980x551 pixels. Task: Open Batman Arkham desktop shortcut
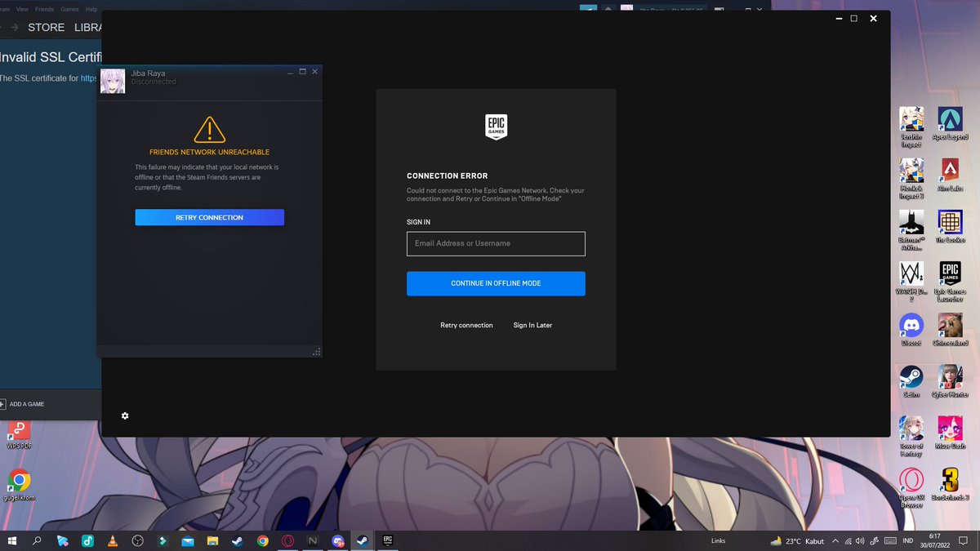pyautogui.click(x=911, y=230)
